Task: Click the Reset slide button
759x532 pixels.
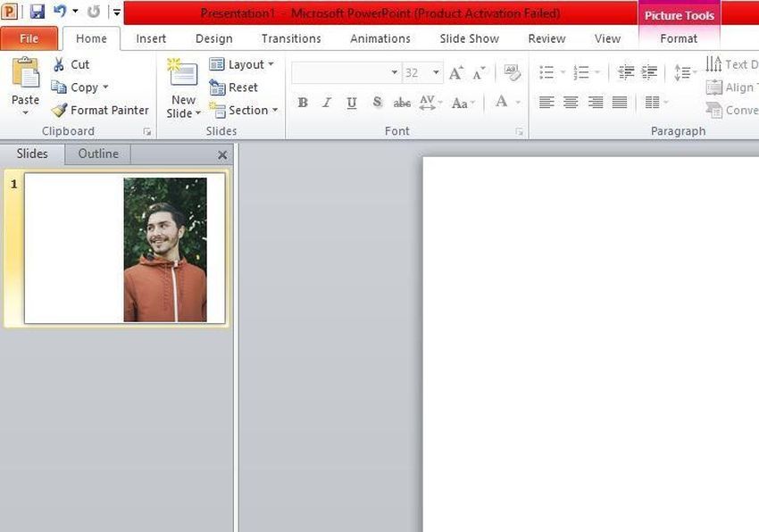Action: [x=234, y=87]
